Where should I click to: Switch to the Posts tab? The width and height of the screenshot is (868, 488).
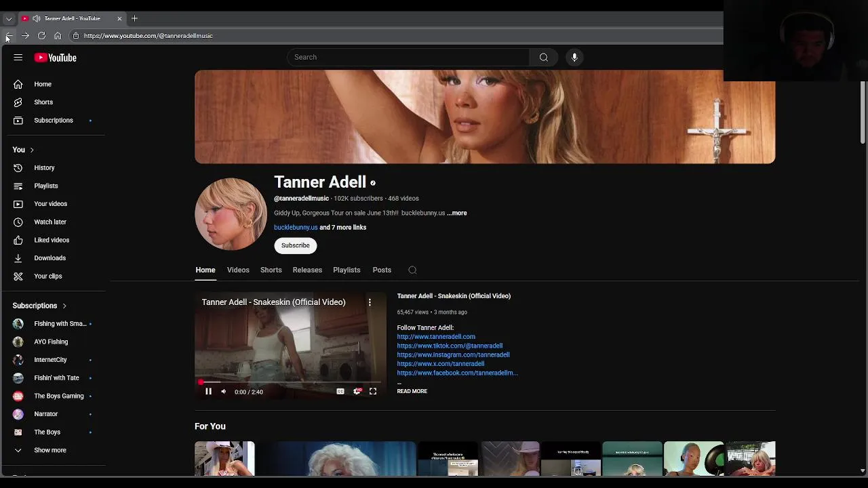pyautogui.click(x=382, y=270)
